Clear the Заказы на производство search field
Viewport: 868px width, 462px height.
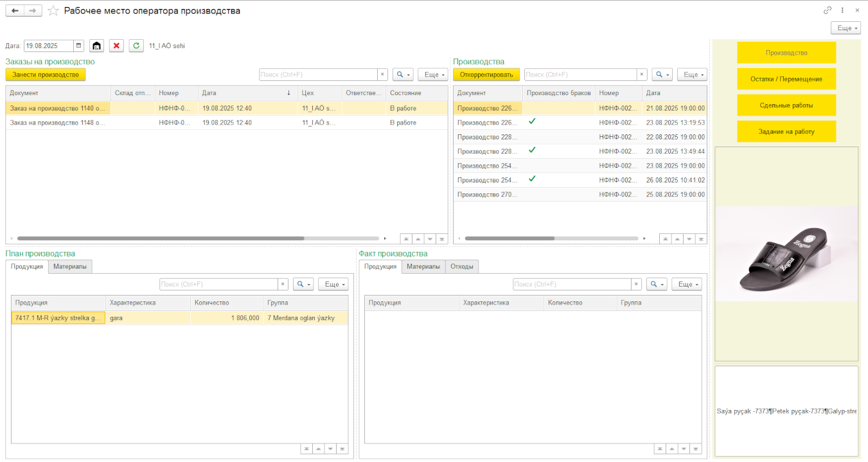click(x=382, y=75)
